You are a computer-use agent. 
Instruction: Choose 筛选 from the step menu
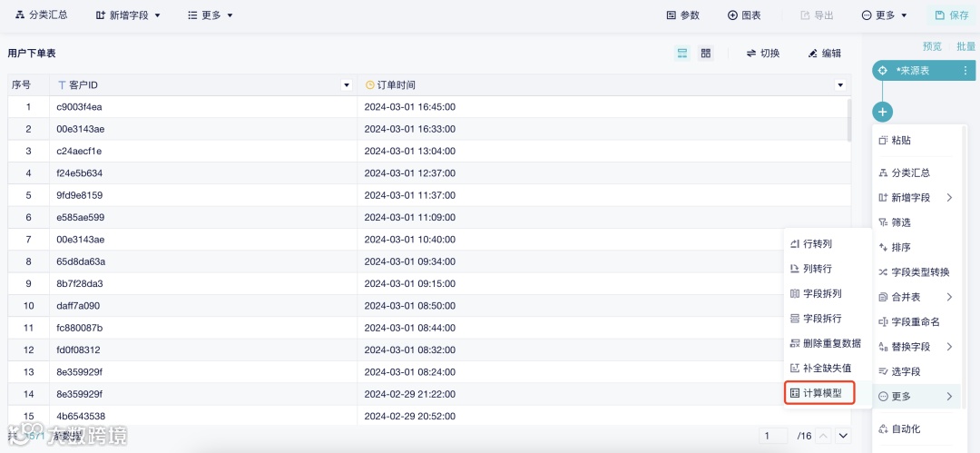[x=901, y=222]
